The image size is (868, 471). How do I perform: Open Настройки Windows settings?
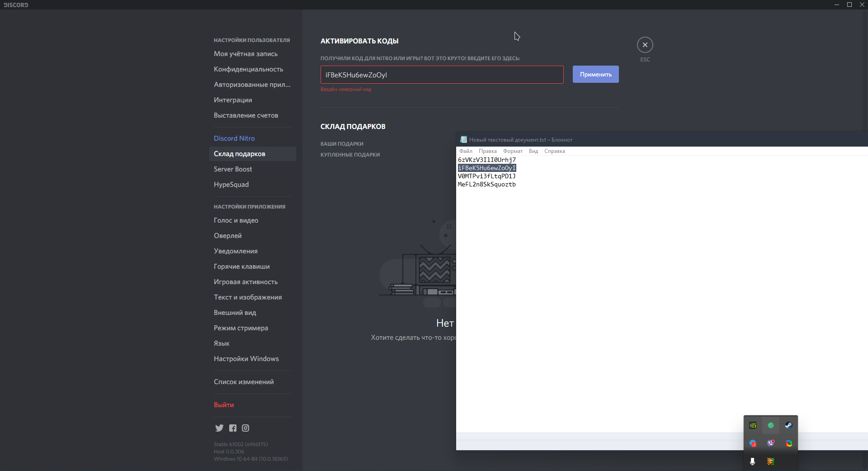252,359
